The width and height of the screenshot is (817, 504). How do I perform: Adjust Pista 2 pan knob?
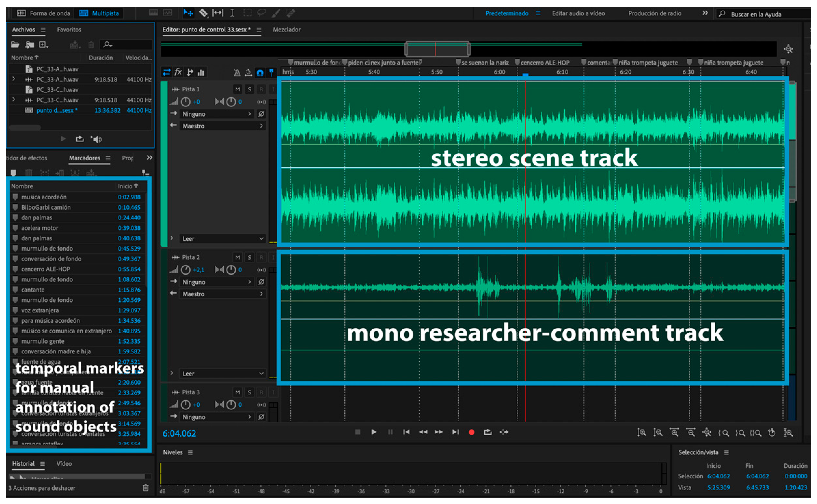pyautogui.click(x=231, y=270)
